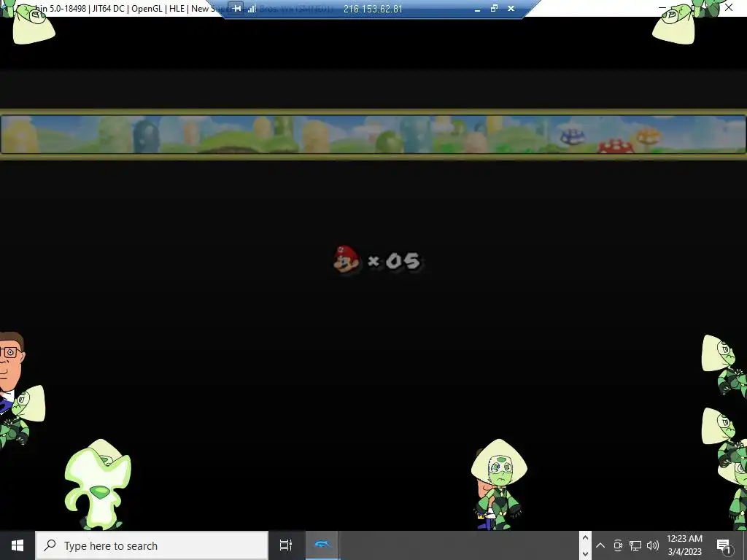Focus the 'Type here to search' box
The height and width of the screenshot is (560, 747).
coord(152,545)
